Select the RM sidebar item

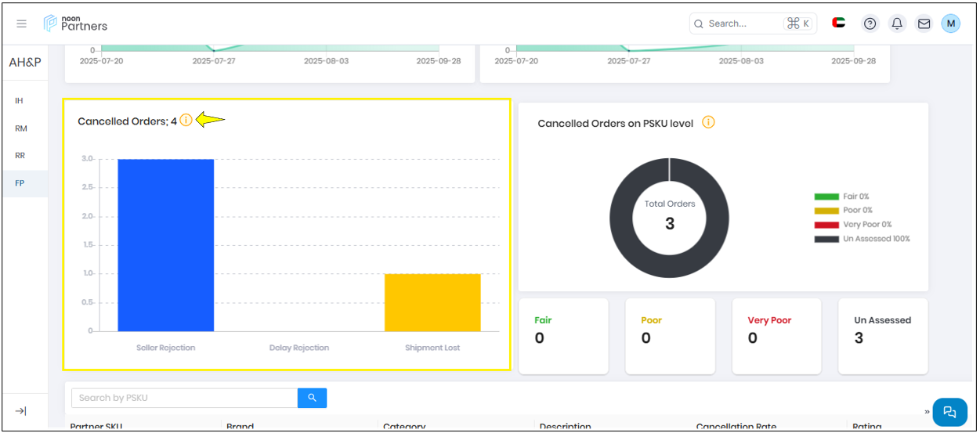(21, 128)
